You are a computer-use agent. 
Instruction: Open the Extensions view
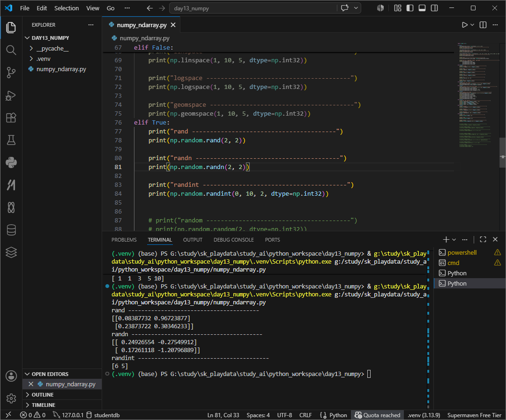(11, 118)
